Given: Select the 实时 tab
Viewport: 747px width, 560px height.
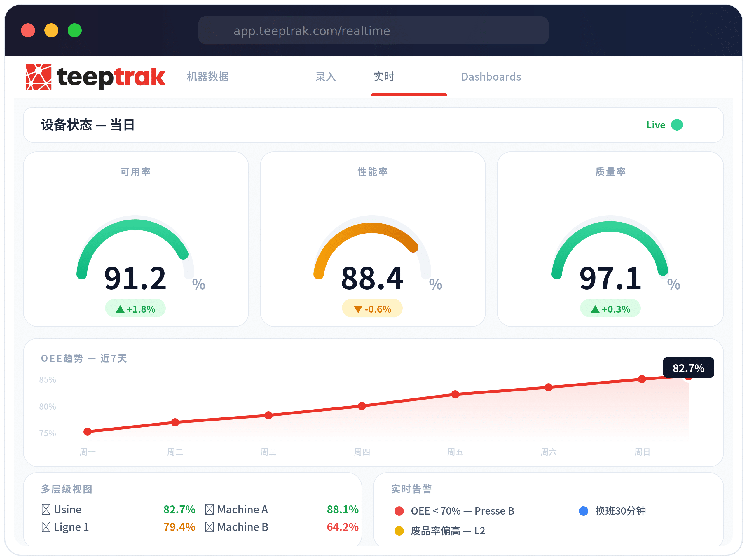Looking at the screenshot, I should pyautogui.click(x=384, y=77).
